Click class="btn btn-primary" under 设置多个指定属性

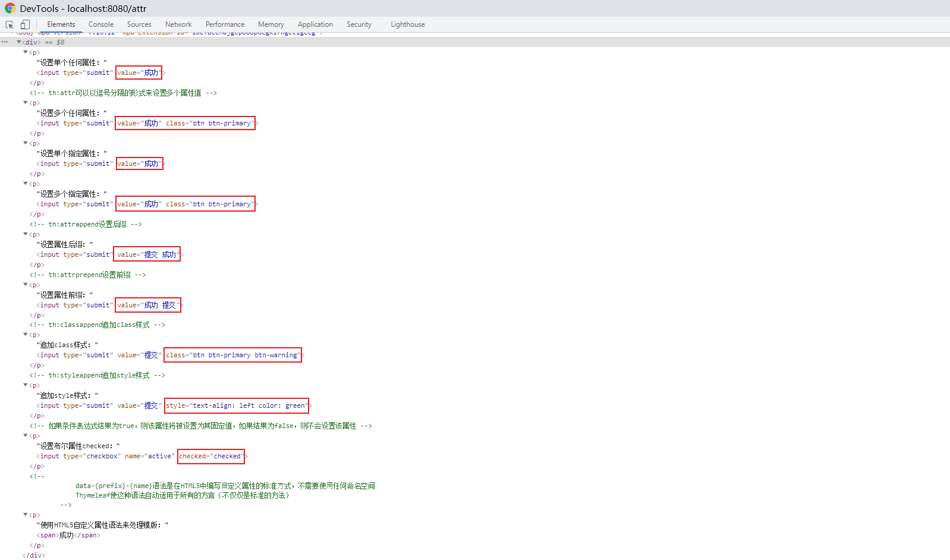pyautogui.click(x=210, y=204)
